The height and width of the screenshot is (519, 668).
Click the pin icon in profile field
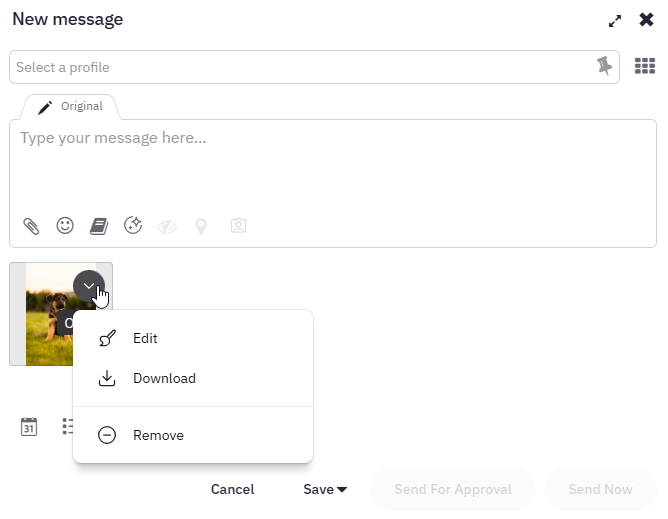point(604,67)
